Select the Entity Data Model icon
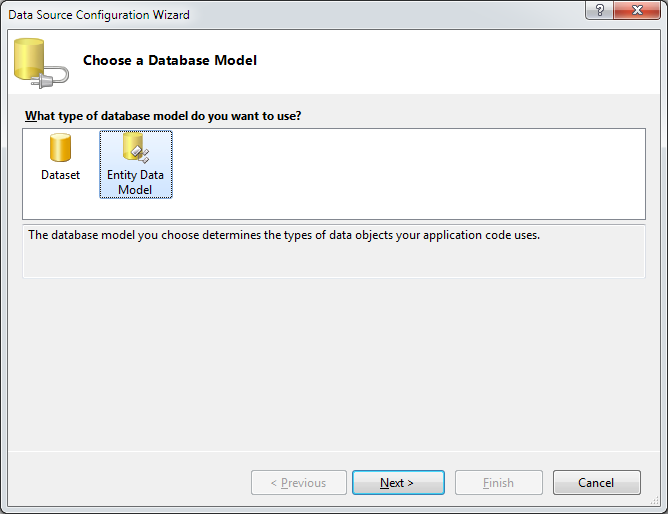668x514 pixels. point(135,148)
